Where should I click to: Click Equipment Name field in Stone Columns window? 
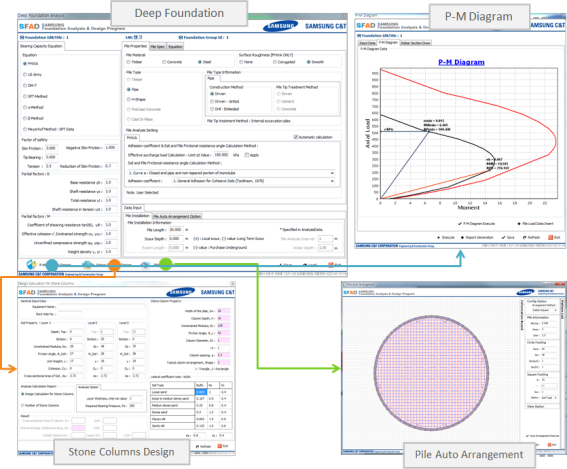coord(102,307)
